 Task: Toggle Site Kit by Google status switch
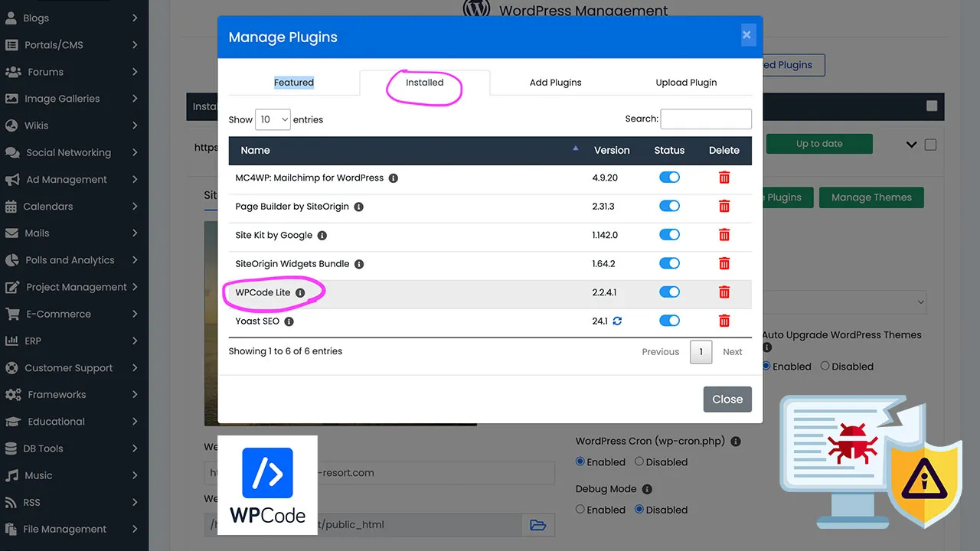click(669, 235)
